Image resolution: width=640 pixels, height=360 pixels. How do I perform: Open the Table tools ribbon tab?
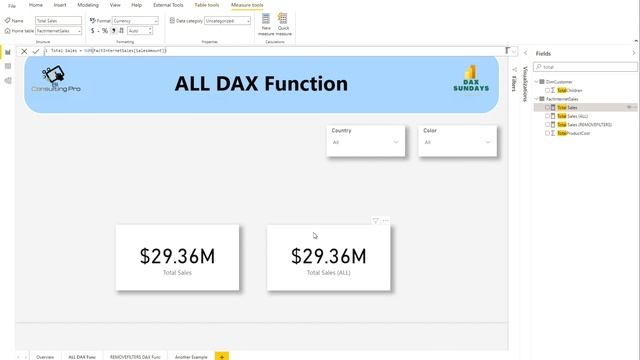(207, 5)
